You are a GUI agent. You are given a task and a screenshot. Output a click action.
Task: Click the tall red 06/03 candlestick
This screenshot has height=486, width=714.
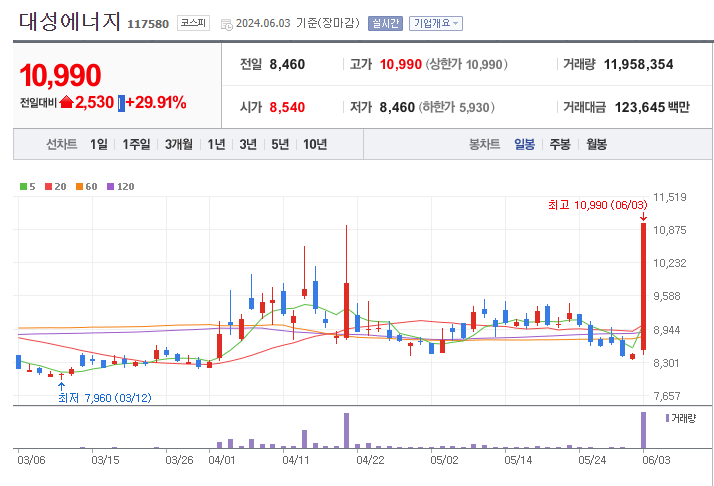(643, 287)
